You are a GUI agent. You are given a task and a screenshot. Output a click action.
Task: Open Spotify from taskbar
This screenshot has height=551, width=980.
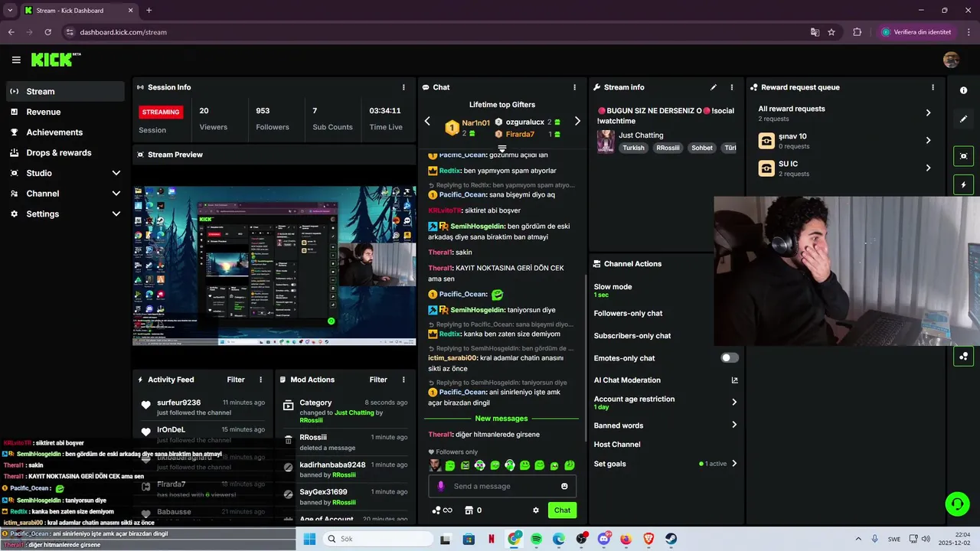pos(536,539)
